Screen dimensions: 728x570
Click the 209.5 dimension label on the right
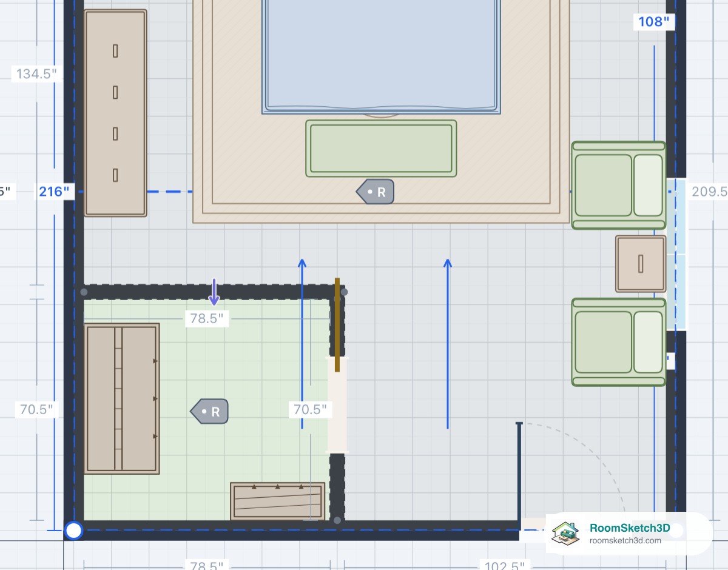click(709, 192)
